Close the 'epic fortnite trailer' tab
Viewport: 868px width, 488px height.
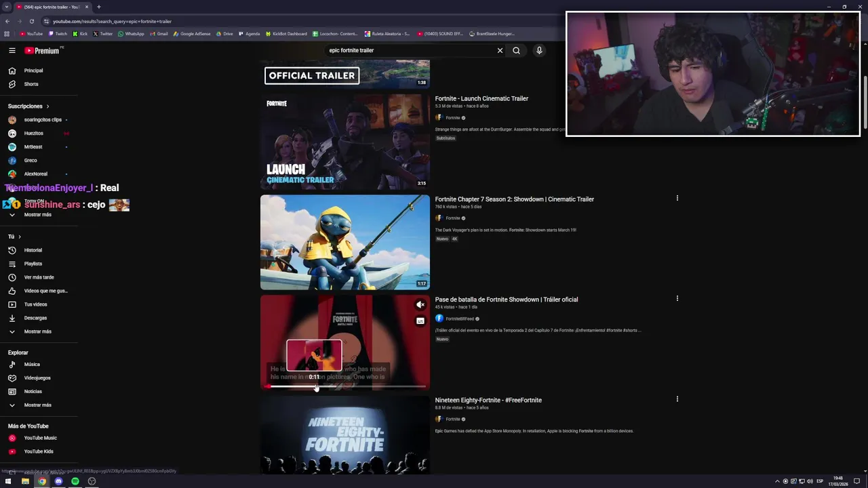click(x=87, y=7)
